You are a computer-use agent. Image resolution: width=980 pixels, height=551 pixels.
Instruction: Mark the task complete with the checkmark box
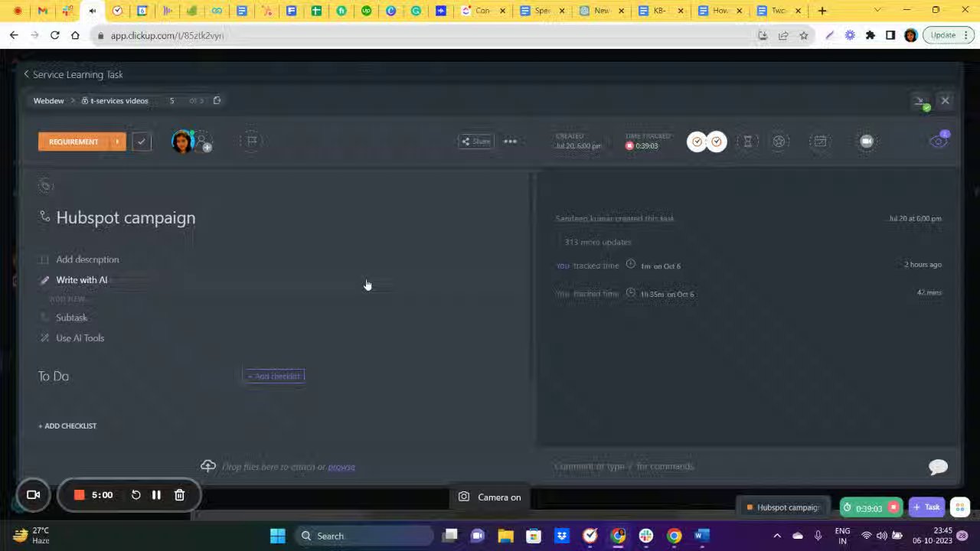(141, 142)
